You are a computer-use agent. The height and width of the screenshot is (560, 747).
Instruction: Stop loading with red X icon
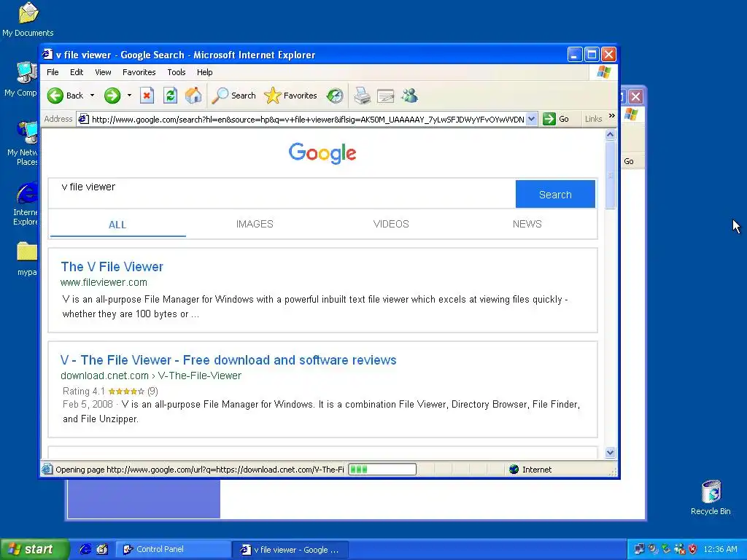coord(147,96)
